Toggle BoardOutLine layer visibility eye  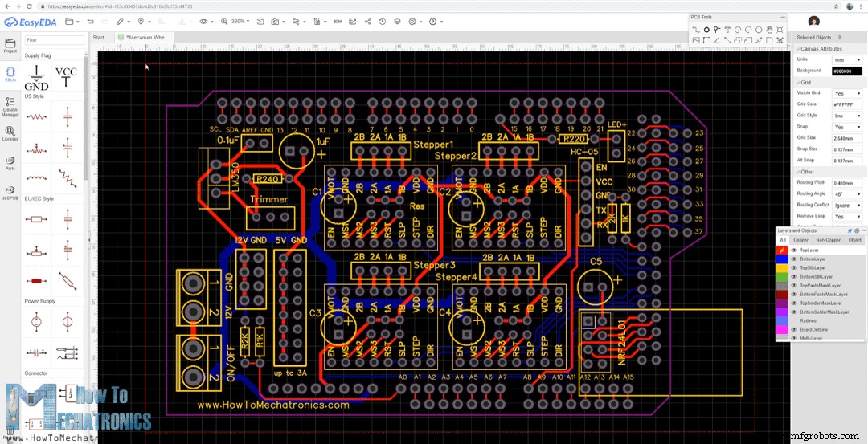794,329
